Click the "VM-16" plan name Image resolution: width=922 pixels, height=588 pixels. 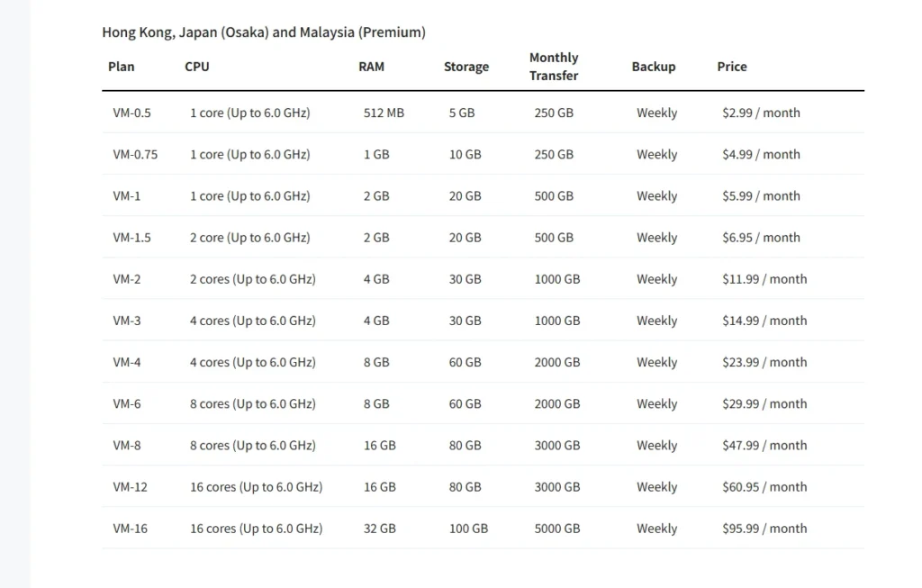coord(130,529)
